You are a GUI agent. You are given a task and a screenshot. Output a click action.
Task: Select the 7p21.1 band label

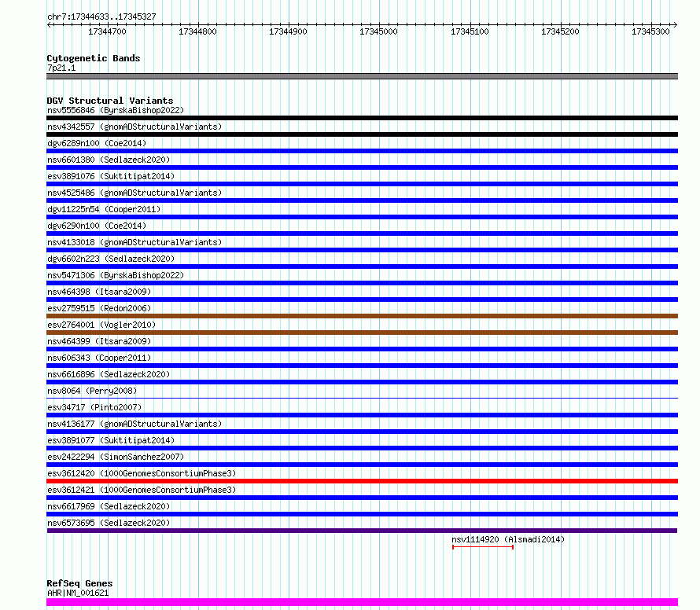point(61,68)
